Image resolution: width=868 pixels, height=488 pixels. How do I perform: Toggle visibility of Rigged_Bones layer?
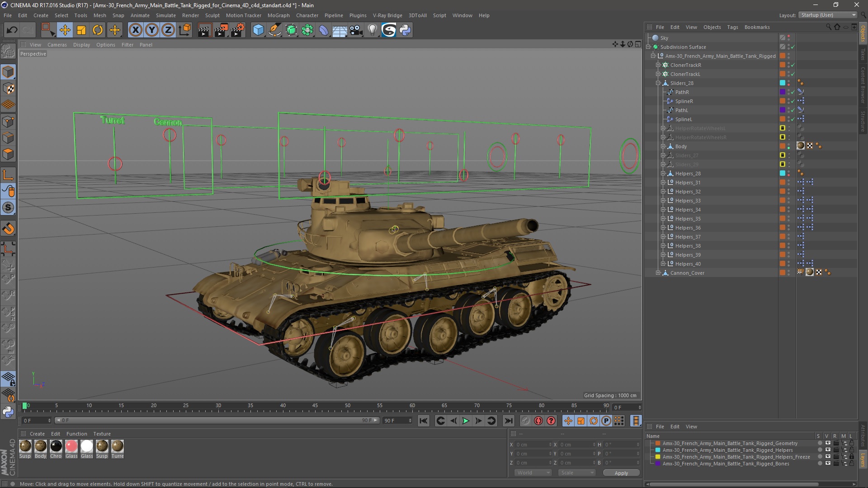(x=827, y=464)
